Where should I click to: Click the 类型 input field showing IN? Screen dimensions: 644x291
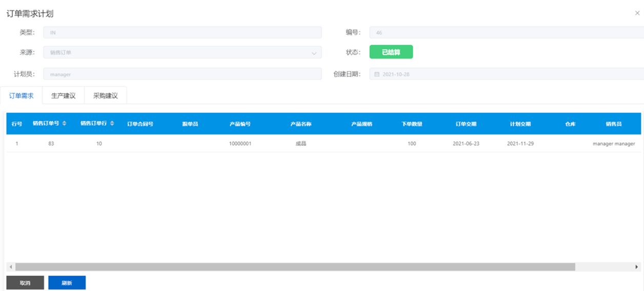tap(183, 32)
